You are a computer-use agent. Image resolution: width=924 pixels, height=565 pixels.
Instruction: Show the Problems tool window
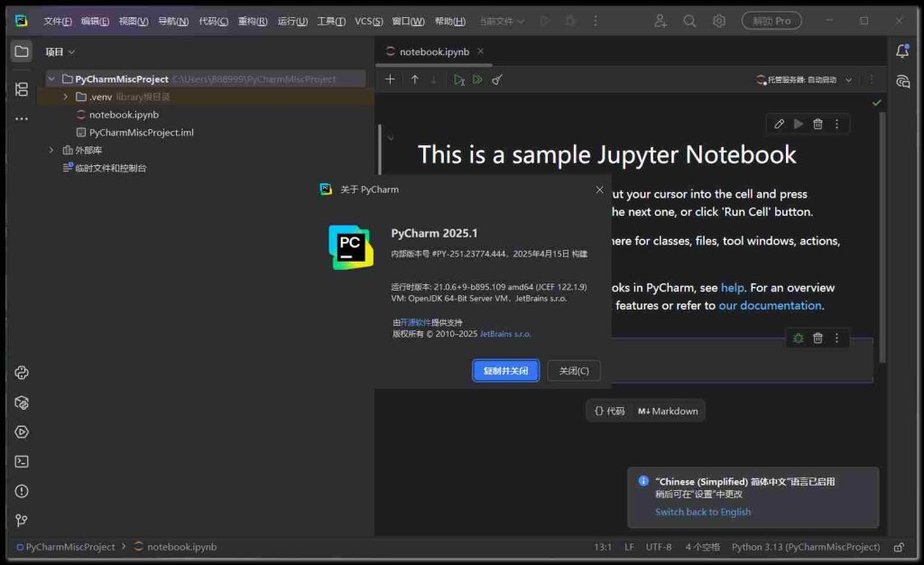tap(22, 491)
